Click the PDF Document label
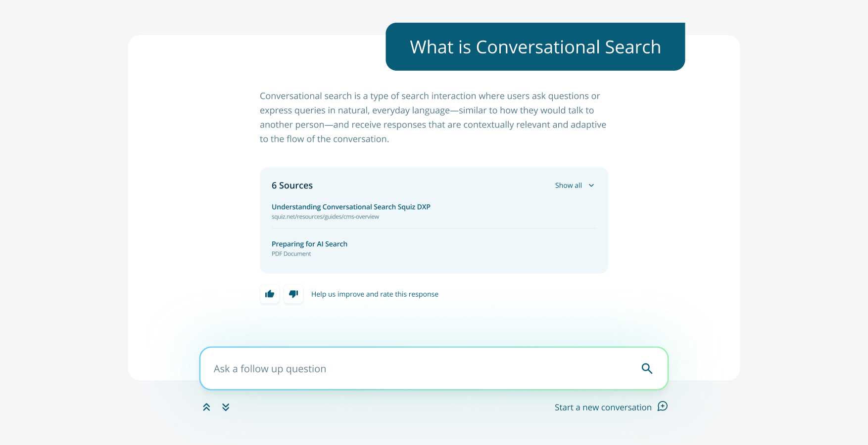 [x=291, y=254]
